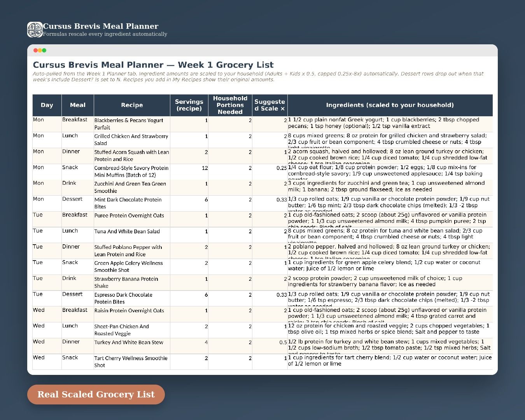
Task: Click the Tue Drink meal cell
Action: [78, 283]
